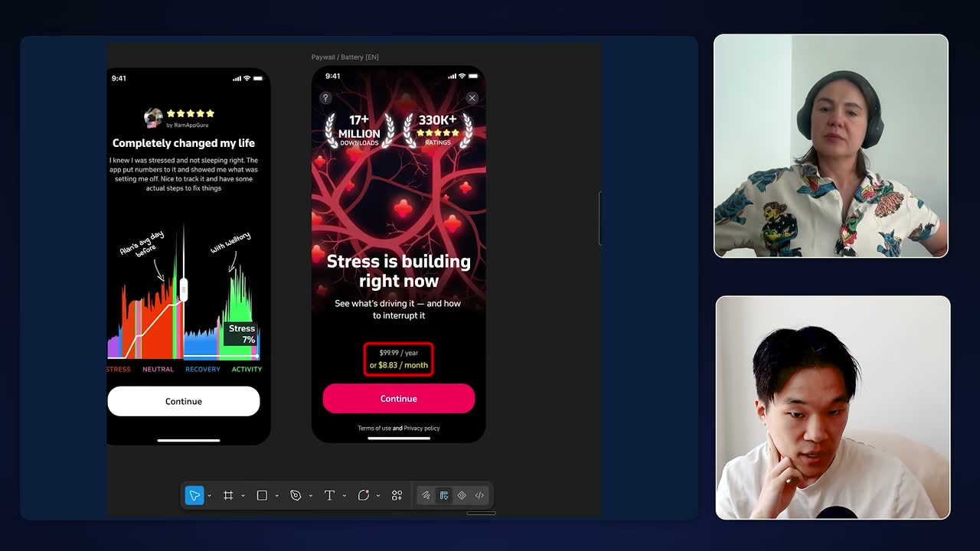This screenshot has width=980, height=551.
Task: Click the $99.99 / year price text
Action: (399, 353)
